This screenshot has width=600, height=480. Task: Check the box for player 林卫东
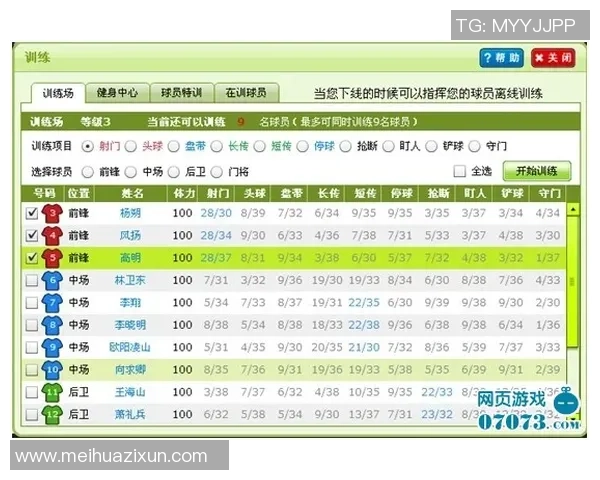[32, 280]
